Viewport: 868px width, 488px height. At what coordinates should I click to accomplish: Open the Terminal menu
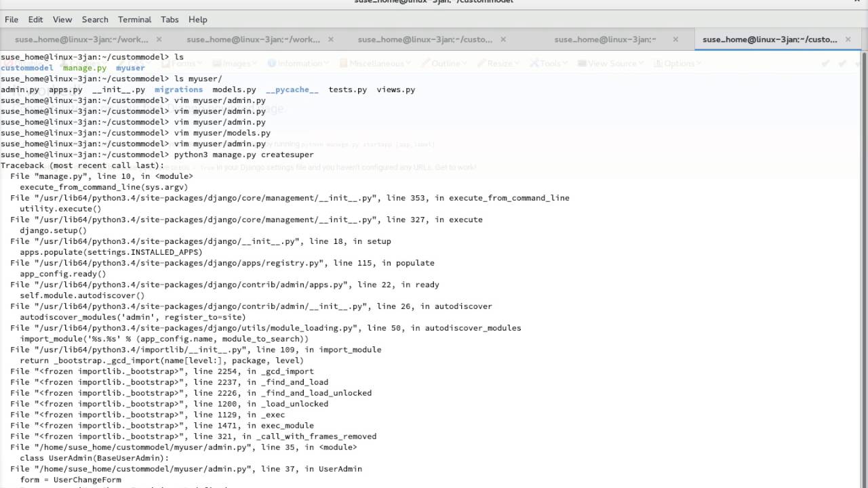(134, 20)
